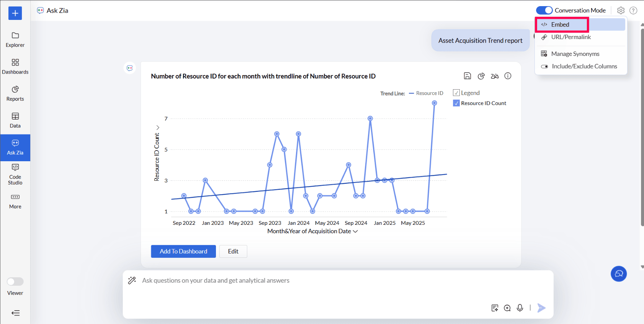Viewport: 644px width, 324px height.
Task: Choose Manage Synonyms menu option
Action: (575, 54)
